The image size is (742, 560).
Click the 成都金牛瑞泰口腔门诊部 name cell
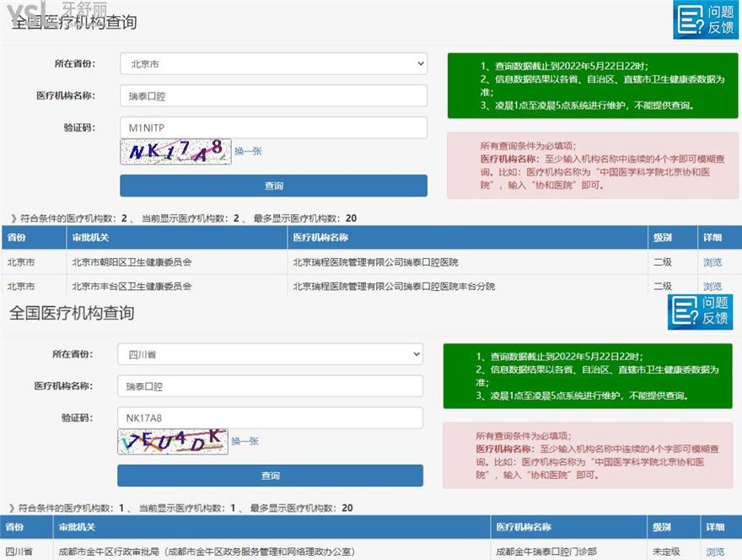coord(568,551)
